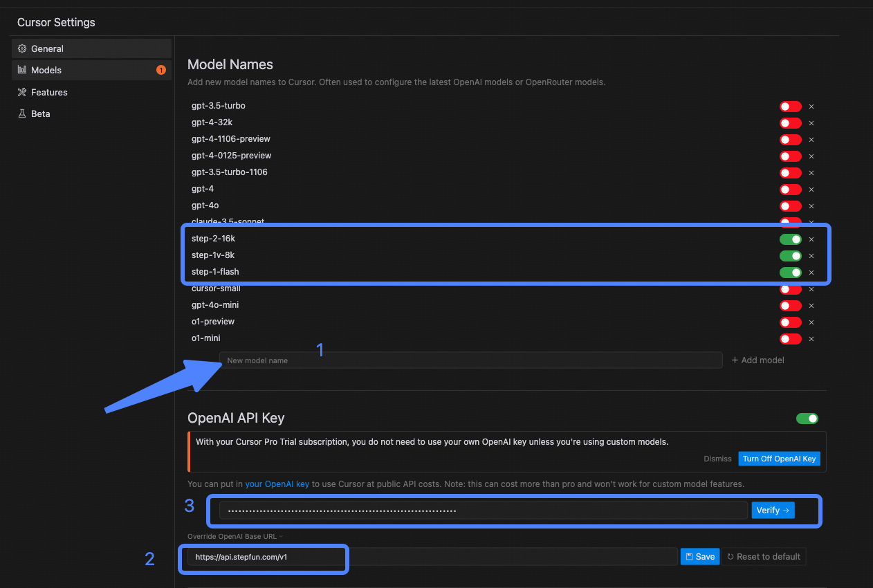Save the overridden base URL
The height and width of the screenshot is (588, 873).
click(699, 557)
